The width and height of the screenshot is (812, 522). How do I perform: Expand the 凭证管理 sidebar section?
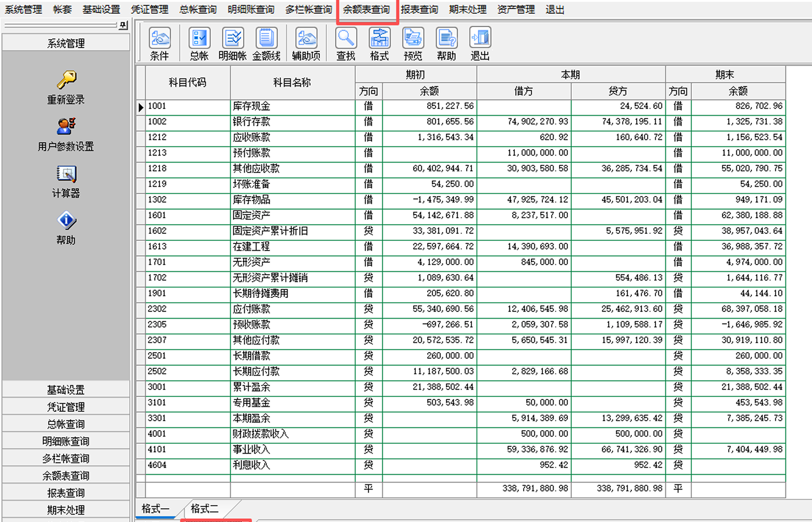66,407
